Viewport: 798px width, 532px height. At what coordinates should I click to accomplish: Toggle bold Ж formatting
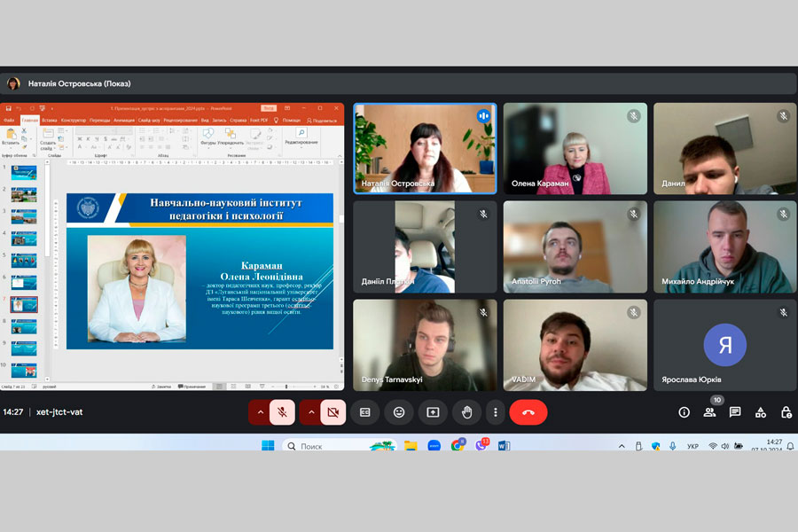(x=80, y=139)
